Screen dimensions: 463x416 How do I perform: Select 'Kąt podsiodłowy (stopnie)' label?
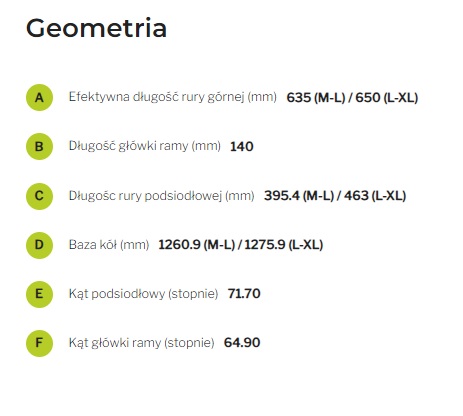point(143,294)
